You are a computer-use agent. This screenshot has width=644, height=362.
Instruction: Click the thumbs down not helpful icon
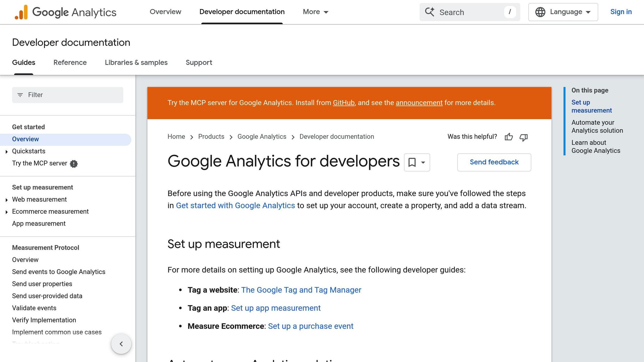524,137
